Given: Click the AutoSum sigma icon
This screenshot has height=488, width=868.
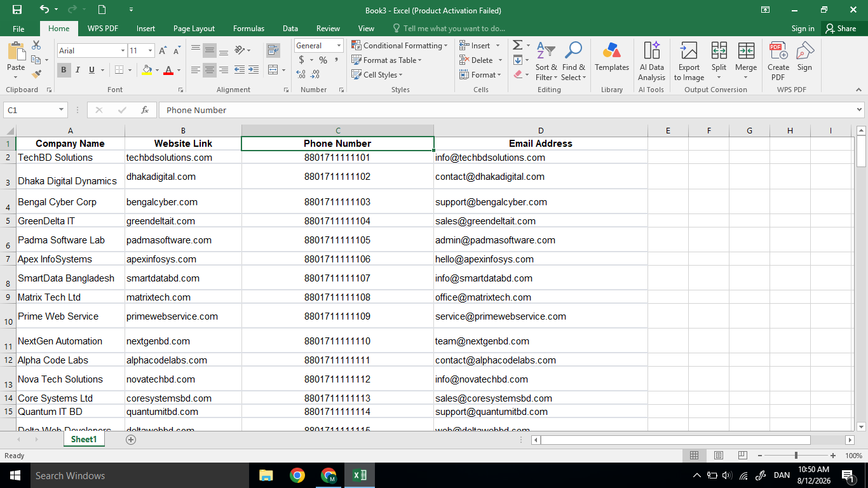Looking at the screenshot, I should [518, 45].
